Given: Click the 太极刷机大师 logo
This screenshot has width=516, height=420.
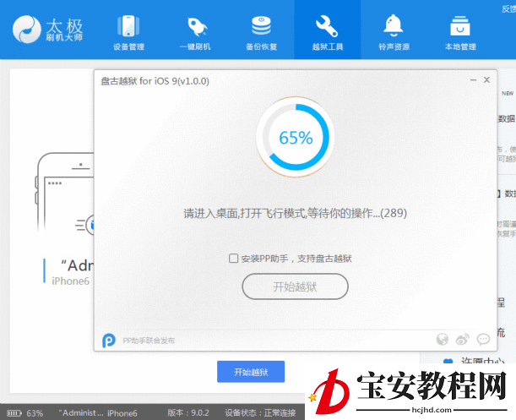Looking at the screenshot, I should tap(48, 30).
